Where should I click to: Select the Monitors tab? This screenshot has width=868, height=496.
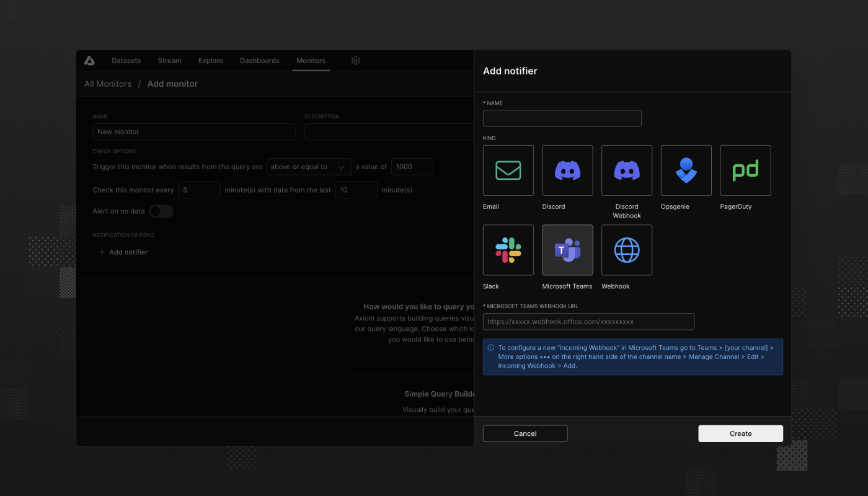tap(311, 61)
